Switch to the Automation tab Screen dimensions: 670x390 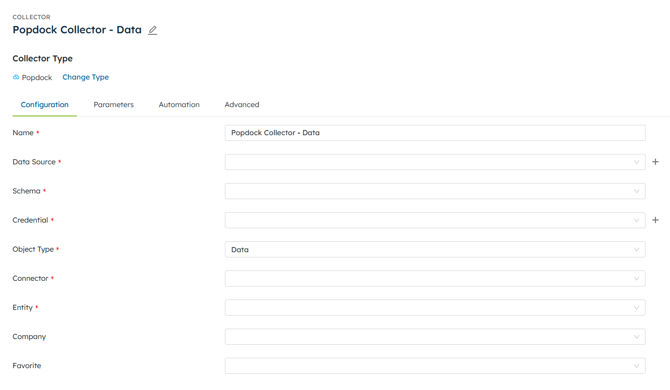[x=179, y=105]
